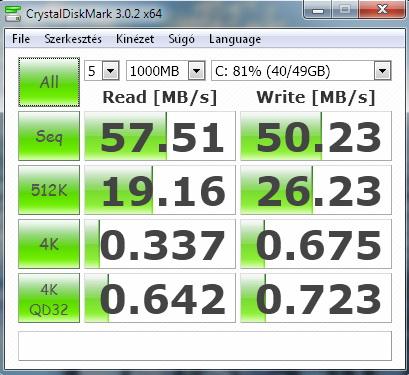Select the 4K QD32 read result 0.642
This screenshot has width=409, height=375.
pyautogui.click(x=160, y=298)
